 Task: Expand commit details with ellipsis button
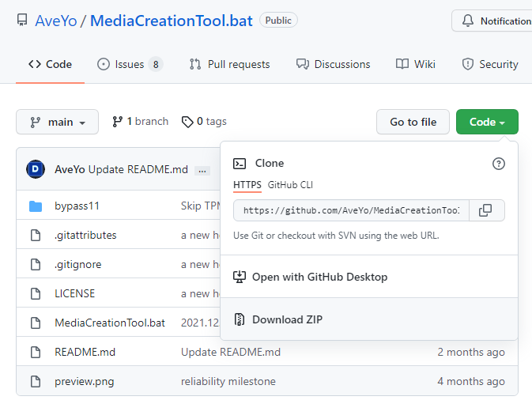[x=202, y=171]
